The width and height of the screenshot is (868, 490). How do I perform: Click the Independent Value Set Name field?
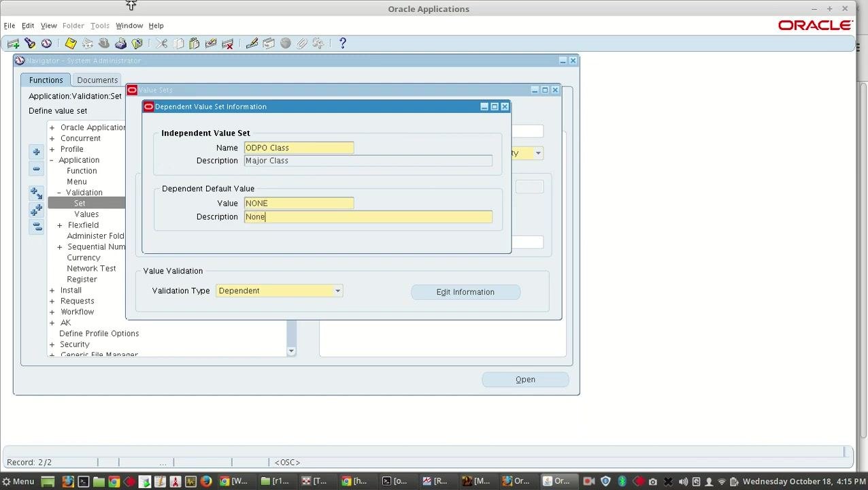299,148
